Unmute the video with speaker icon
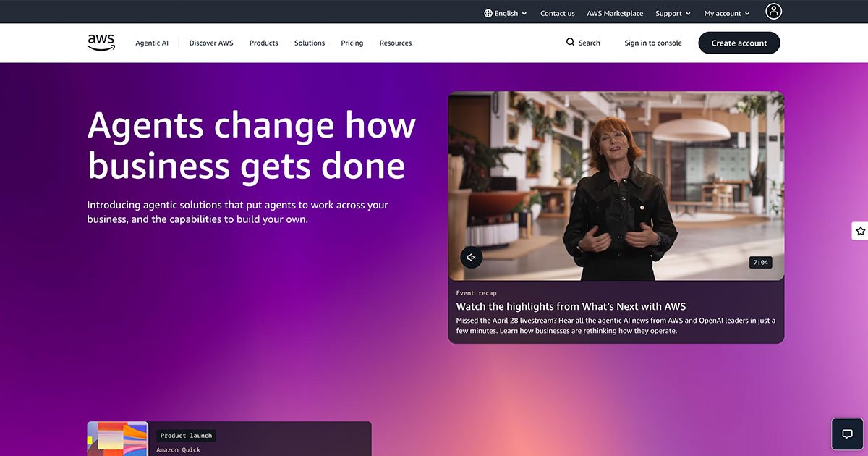Image resolution: width=868 pixels, height=456 pixels. tap(472, 257)
